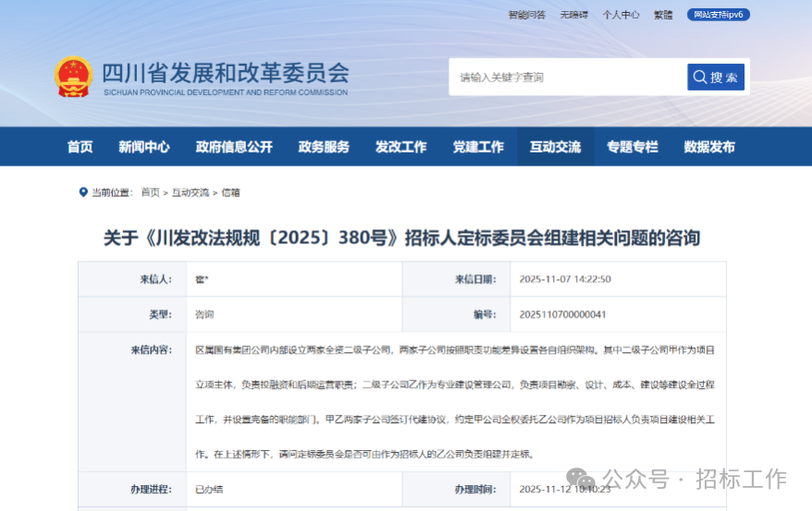Image resolution: width=812 pixels, height=511 pixels.
Task: Go to 政务服务 in main navigation
Action: (x=324, y=147)
